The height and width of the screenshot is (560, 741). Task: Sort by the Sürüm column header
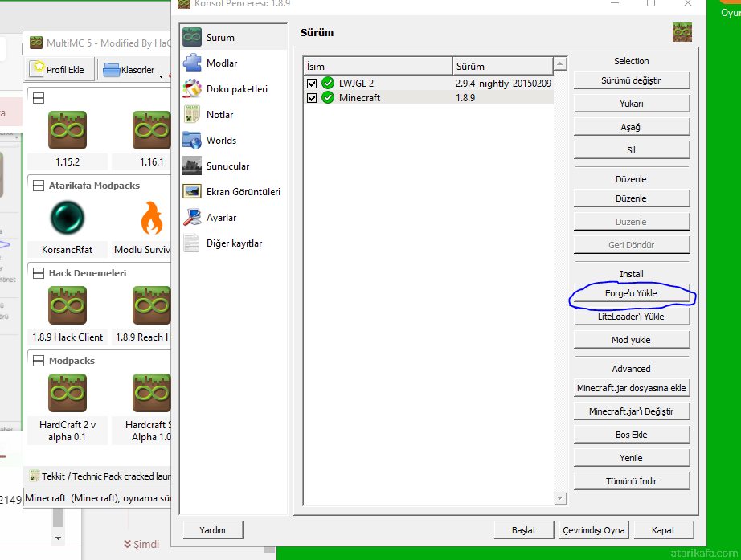pyautogui.click(x=503, y=66)
